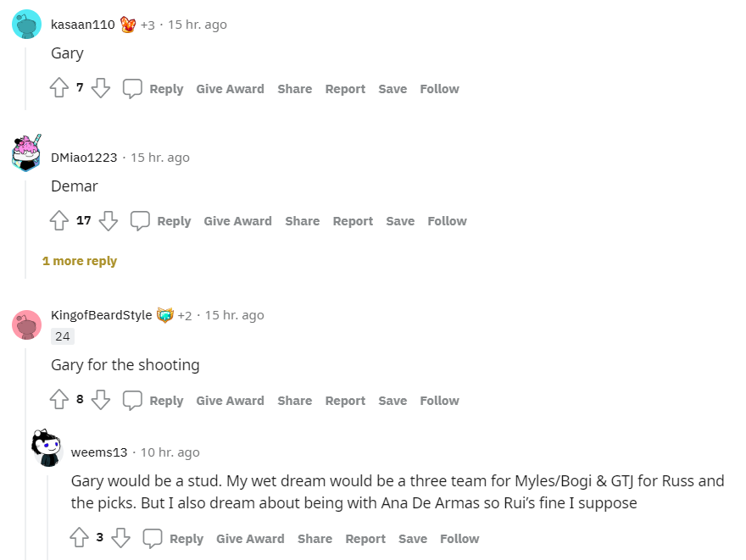Upvote "Gary for the shooting" comment
Image resolution: width=746 pixels, height=560 pixels.
tap(58, 400)
